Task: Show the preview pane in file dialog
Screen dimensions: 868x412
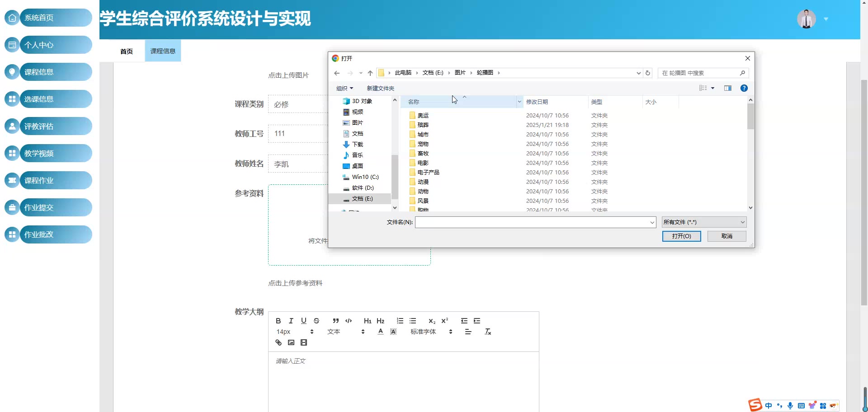Action: click(728, 88)
